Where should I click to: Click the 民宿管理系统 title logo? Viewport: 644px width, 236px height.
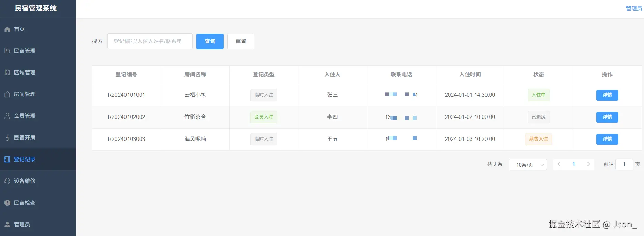(x=35, y=9)
